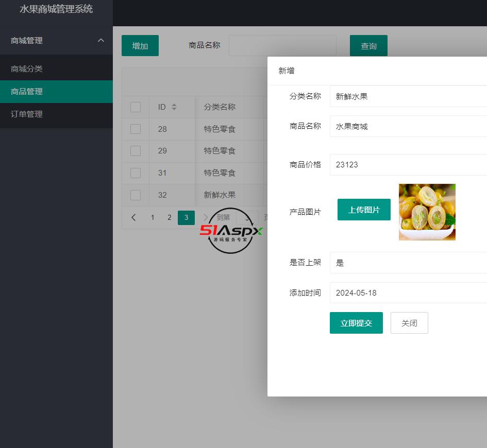Image resolution: width=487 pixels, height=448 pixels.
Task: Click the 立即提交 submit button
Action: pyautogui.click(x=356, y=323)
